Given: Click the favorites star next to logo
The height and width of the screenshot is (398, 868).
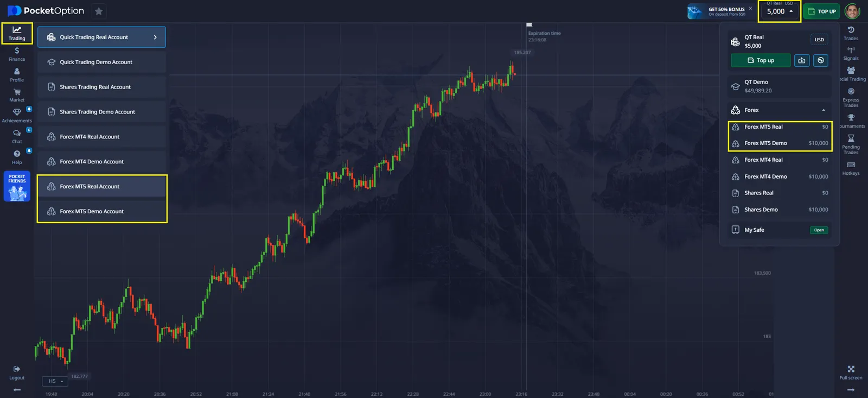Looking at the screenshot, I should (99, 11).
